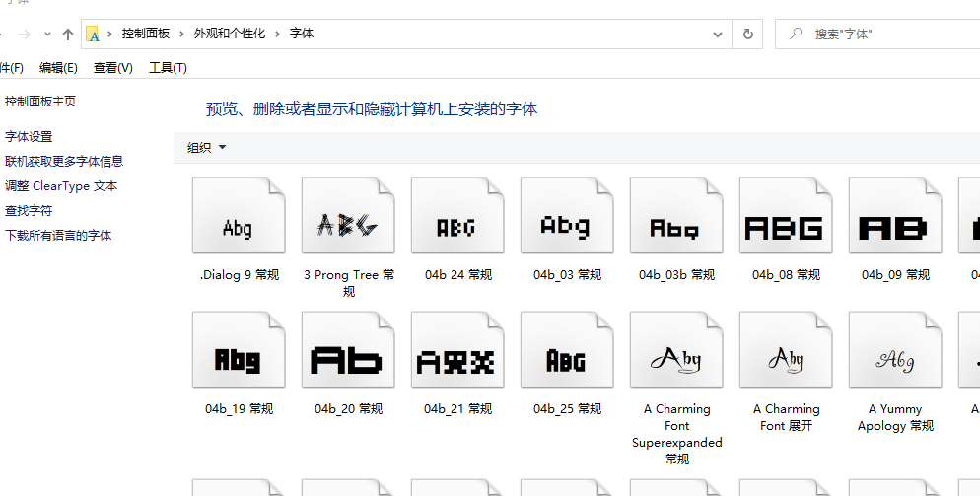Click 外观和个性化 in the breadcrumb
The height and width of the screenshot is (496, 980).
click(x=230, y=34)
